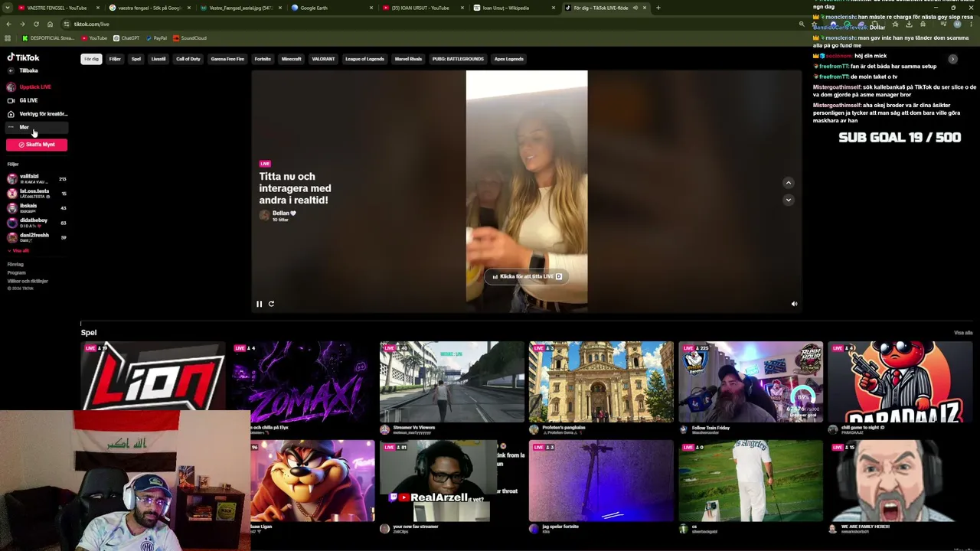This screenshot has height=551, width=980.
Task: Click the Tillbaka back arrow icon
Action: click(x=11, y=70)
